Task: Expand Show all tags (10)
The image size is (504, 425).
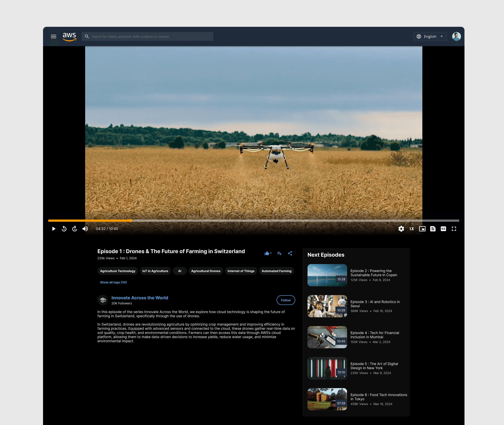Action: point(113,282)
